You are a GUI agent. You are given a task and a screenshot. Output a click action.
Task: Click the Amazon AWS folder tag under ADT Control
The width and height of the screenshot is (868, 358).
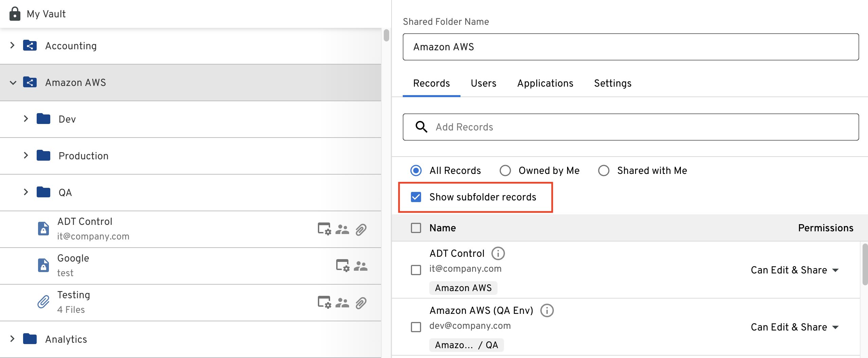[463, 288]
